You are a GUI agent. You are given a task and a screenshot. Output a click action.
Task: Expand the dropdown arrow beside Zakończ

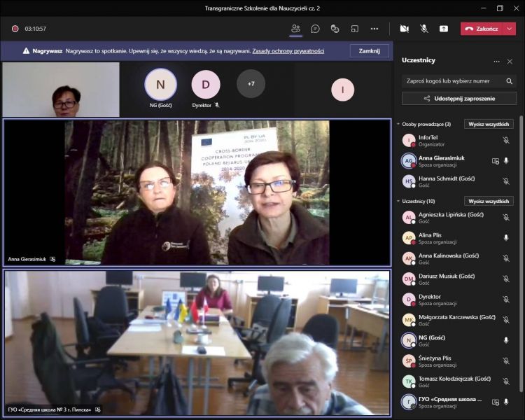pos(510,29)
